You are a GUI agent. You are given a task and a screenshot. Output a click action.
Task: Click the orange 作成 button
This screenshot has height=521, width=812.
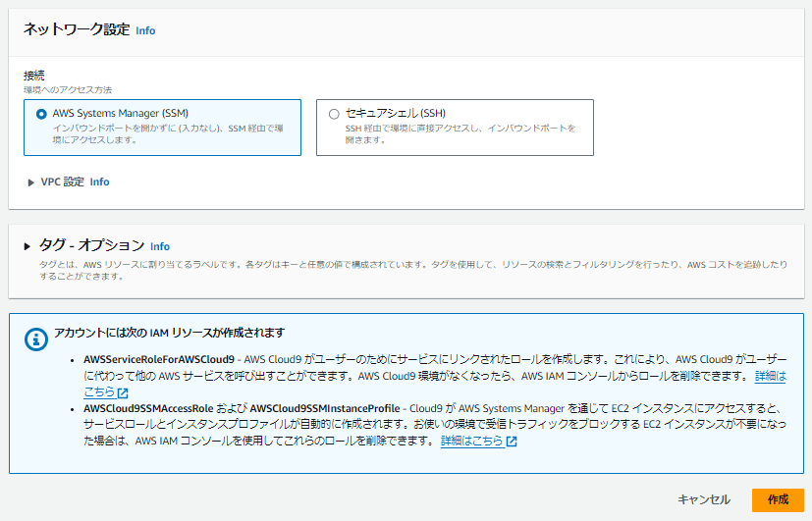click(778, 499)
